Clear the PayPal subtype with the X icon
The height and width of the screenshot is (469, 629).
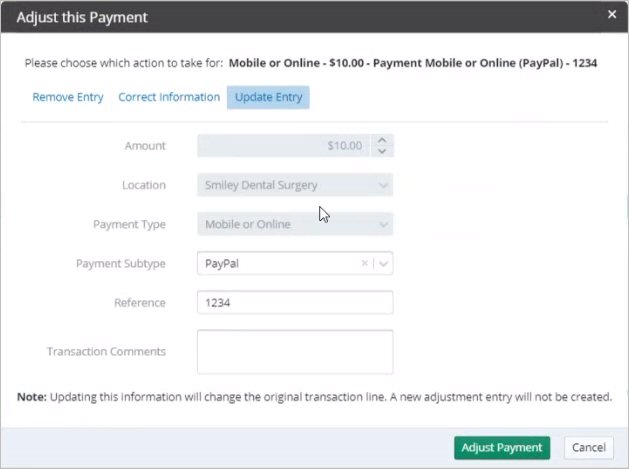click(364, 263)
